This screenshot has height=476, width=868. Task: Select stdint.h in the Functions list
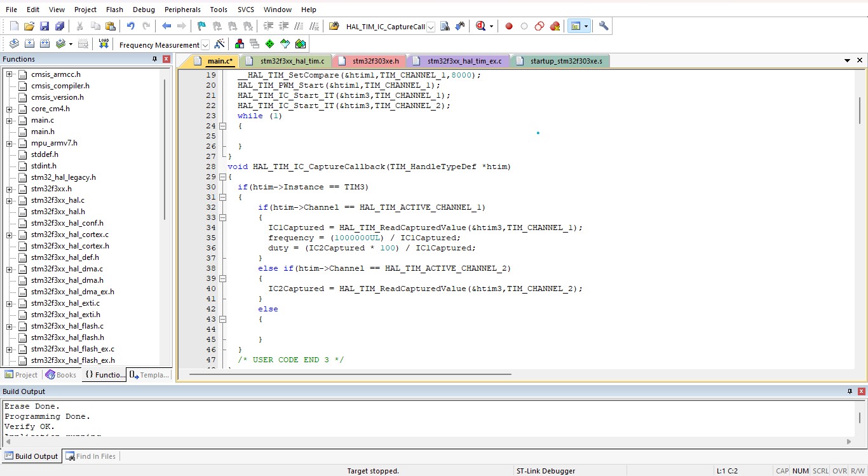point(43,166)
